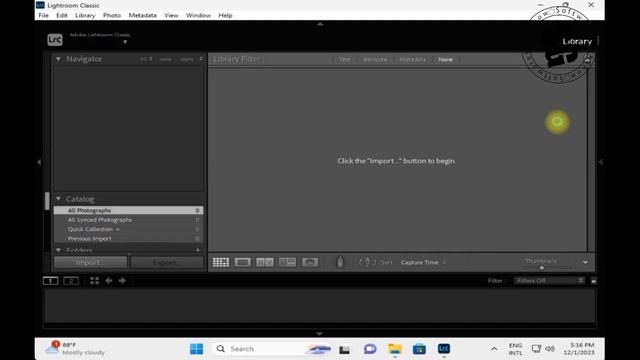640x360 pixels.
Task: Go forward using filmstrip right arrow
Action: [122, 280]
